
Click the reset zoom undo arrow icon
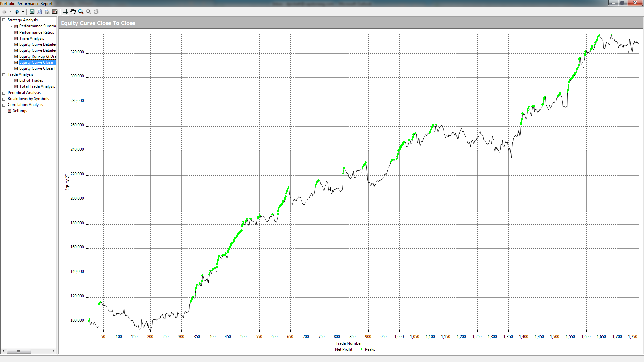(x=96, y=12)
